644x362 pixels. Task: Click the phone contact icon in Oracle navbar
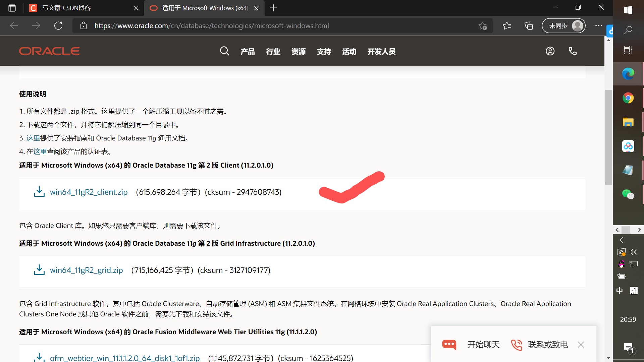pos(572,51)
